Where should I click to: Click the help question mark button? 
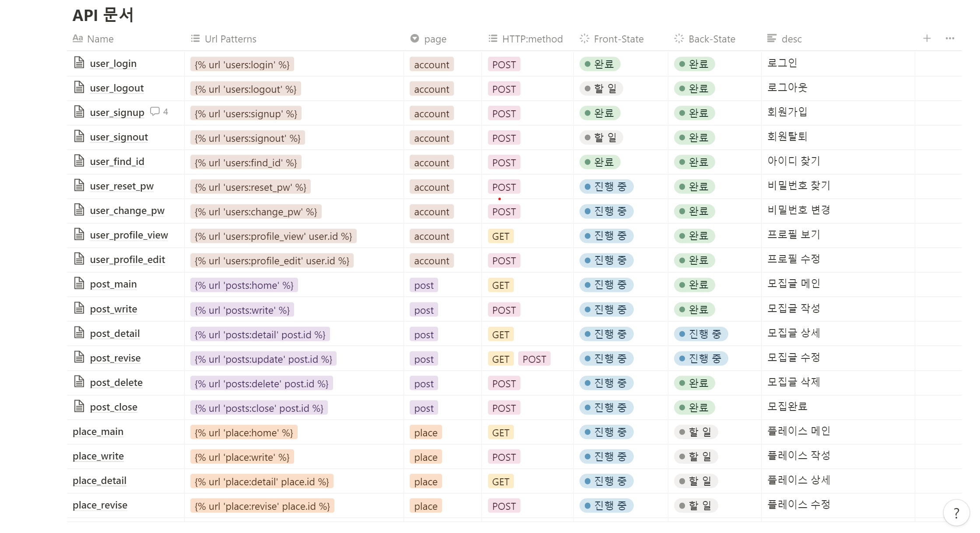[x=956, y=512]
